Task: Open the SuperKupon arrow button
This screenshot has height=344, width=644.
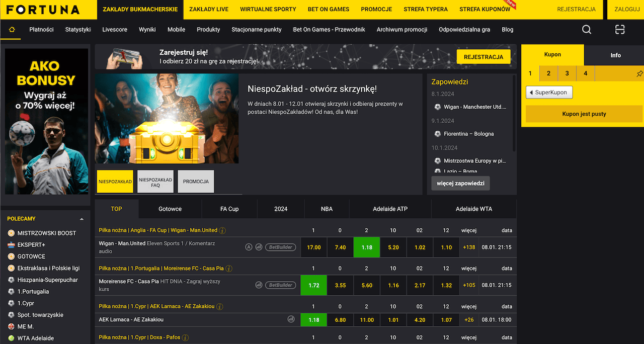Action: point(549,93)
